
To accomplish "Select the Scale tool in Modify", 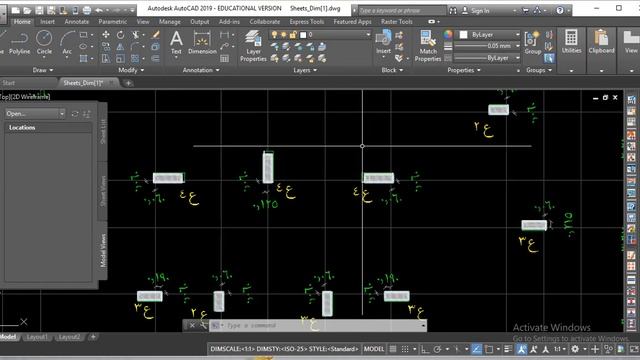I will coord(120,59).
